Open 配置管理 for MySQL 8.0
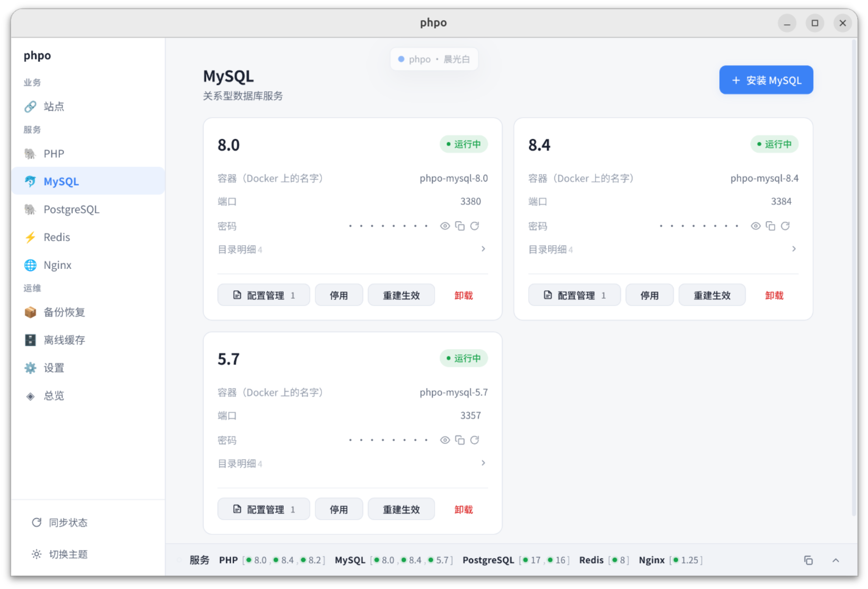868x589 pixels. [x=264, y=295]
